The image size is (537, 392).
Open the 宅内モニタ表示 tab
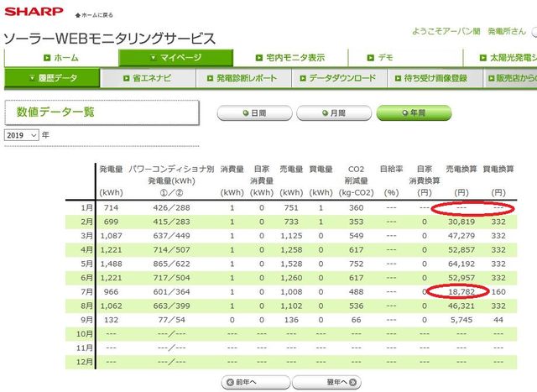[290, 58]
